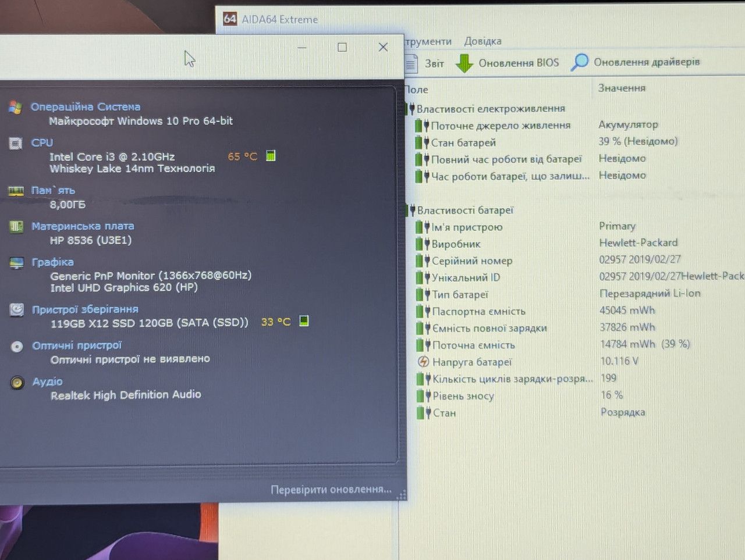The width and height of the screenshot is (745, 560).
Task: Click the battery icon beside Серійний номер
Action: (423, 261)
